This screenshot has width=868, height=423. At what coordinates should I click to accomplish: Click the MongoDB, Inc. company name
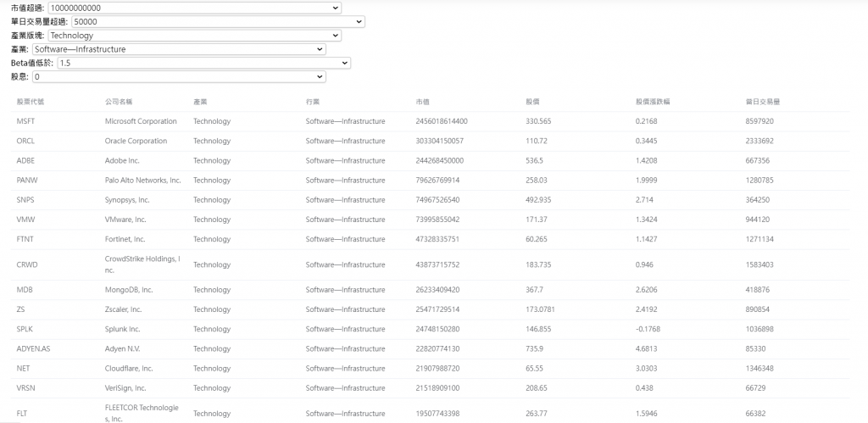(129, 290)
